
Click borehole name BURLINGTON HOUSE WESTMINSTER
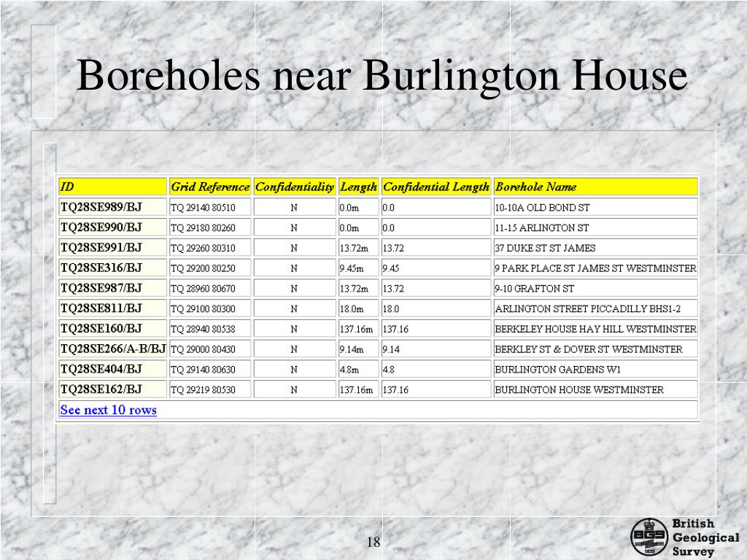tap(579, 390)
